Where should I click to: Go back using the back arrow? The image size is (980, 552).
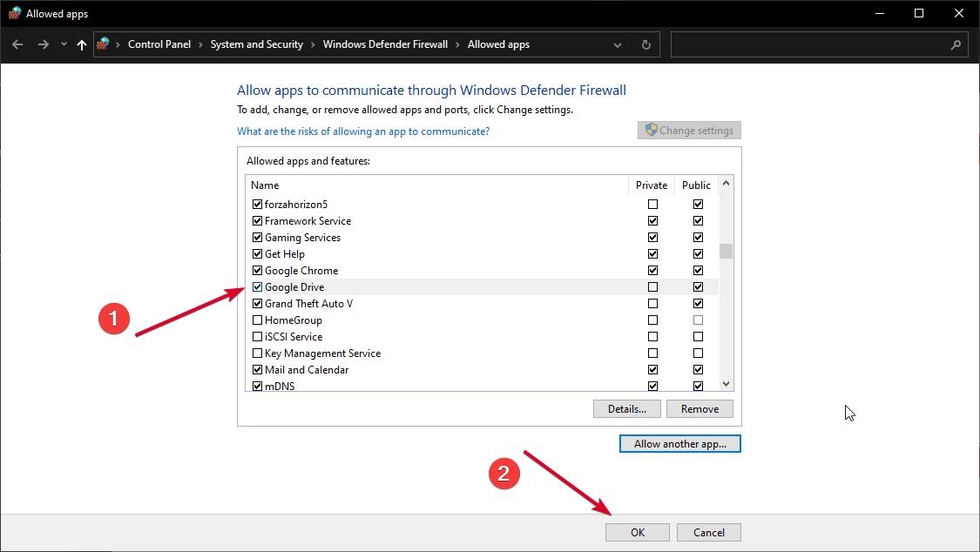coord(17,44)
